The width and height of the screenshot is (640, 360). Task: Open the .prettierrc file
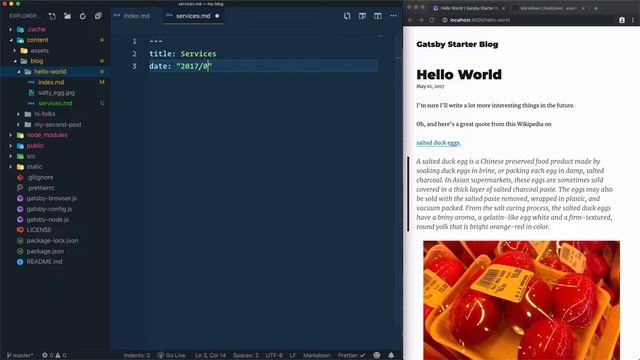click(40, 188)
